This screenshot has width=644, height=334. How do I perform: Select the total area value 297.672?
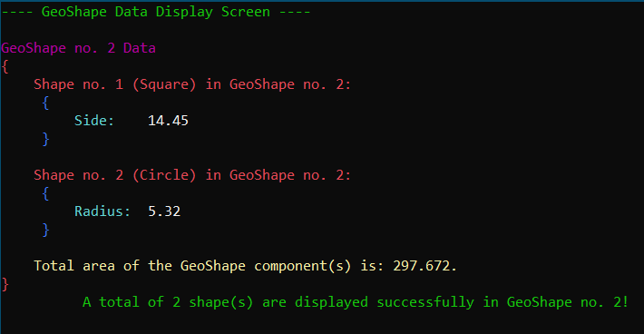click(423, 266)
